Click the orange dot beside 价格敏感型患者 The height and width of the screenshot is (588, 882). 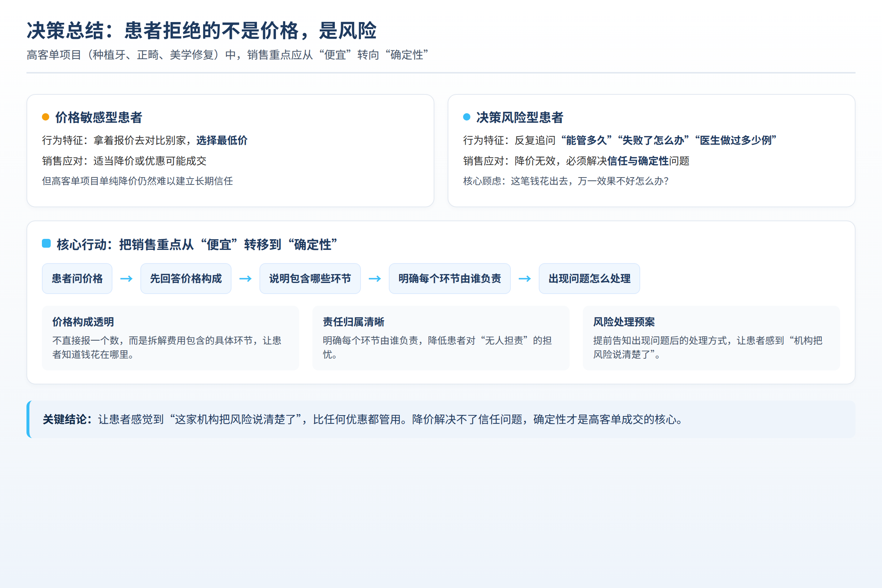coord(45,117)
